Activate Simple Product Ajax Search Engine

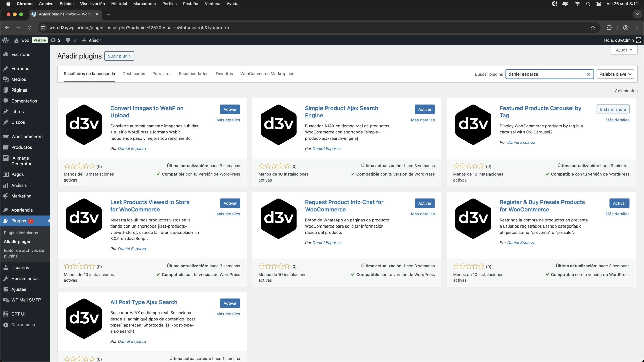click(x=425, y=109)
